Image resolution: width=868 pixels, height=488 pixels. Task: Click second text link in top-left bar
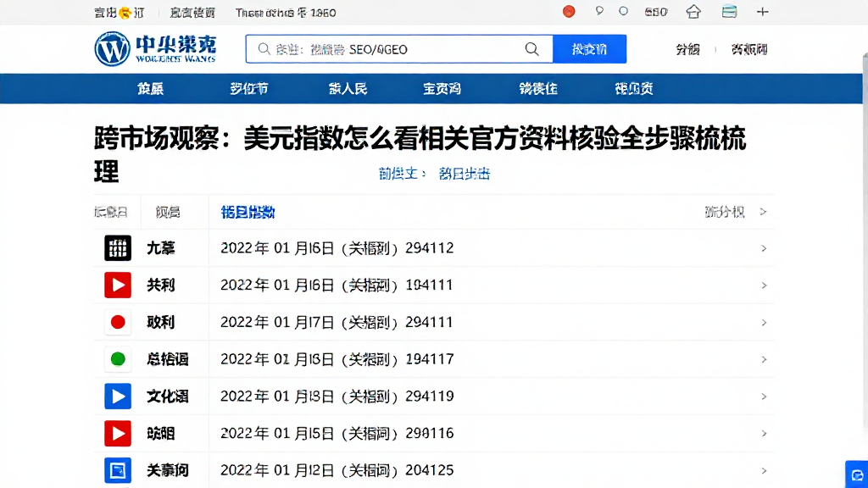[x=192, y=12]
